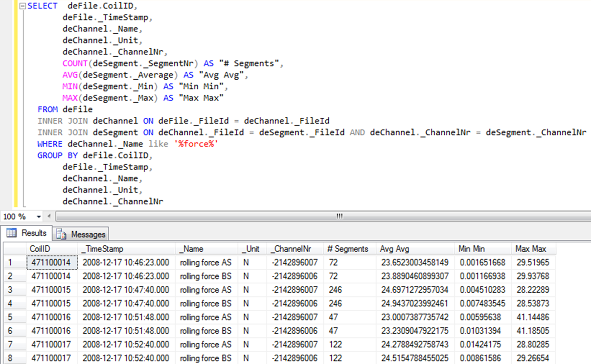
Task: Switch to the Results tab
Action: (x=26, y=234)
